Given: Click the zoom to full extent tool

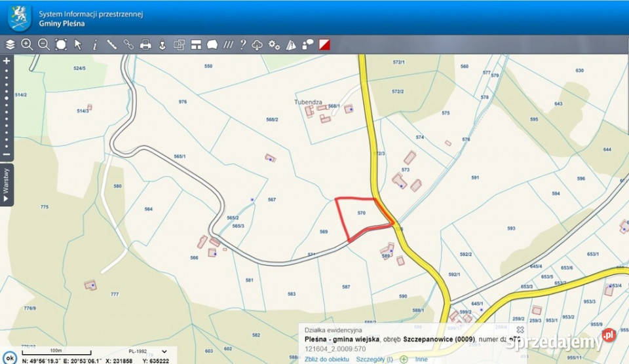Looking at the screenshot, I should point(61,45).
